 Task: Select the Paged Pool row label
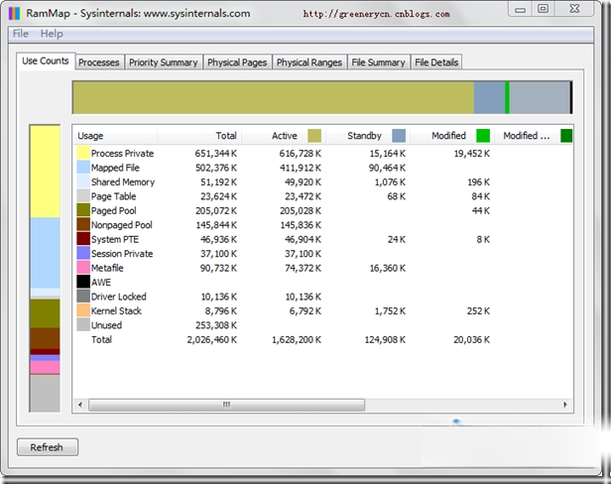tap(114, 211)
